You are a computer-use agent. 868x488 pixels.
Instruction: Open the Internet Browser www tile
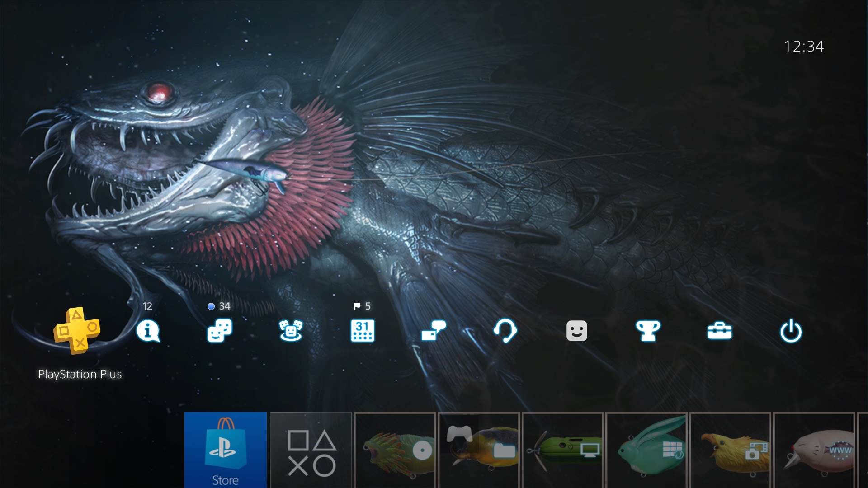click(x=814, y=450)
